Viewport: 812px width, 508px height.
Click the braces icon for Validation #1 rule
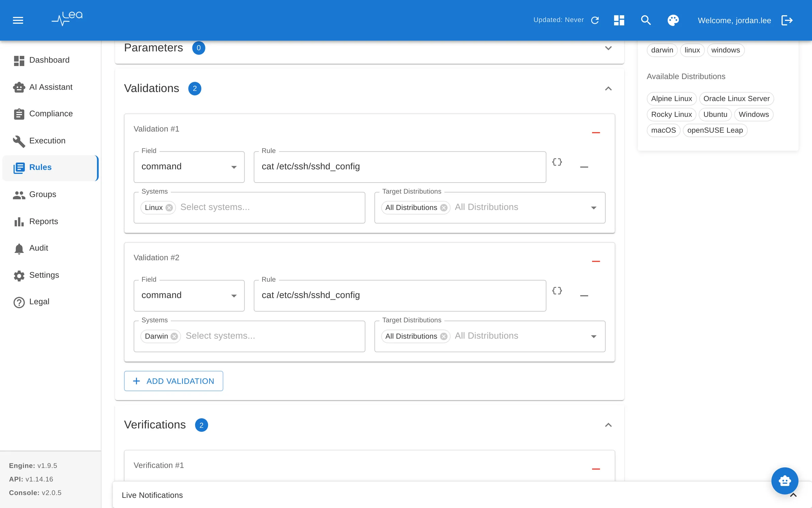click(x=557, y=162)
